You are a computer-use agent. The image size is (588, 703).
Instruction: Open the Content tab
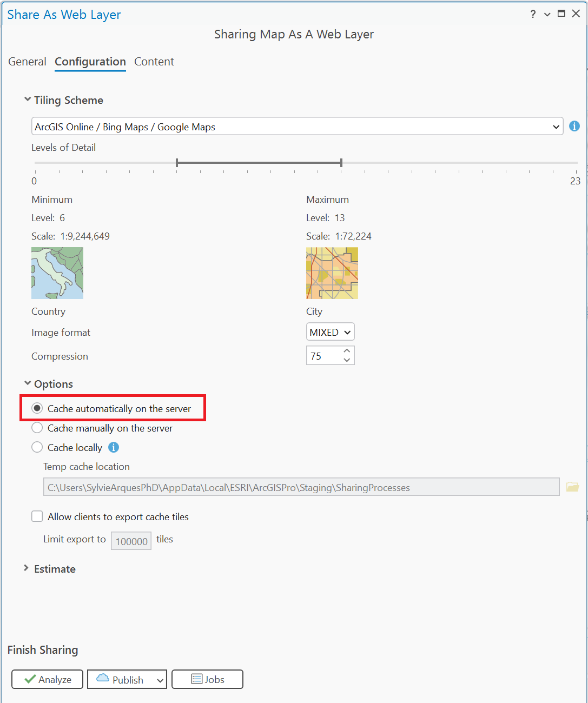pos(154,62)
